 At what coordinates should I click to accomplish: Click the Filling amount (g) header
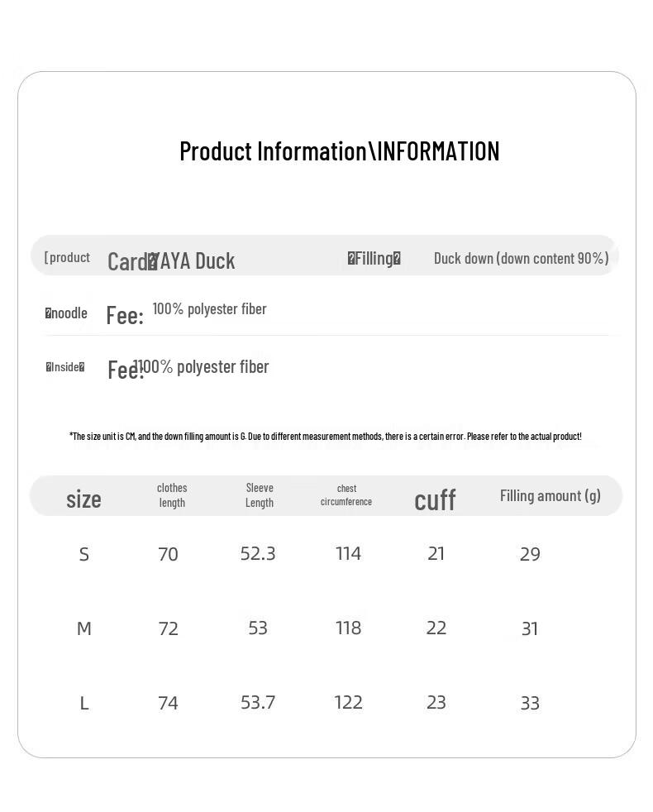tap(550, 495)
